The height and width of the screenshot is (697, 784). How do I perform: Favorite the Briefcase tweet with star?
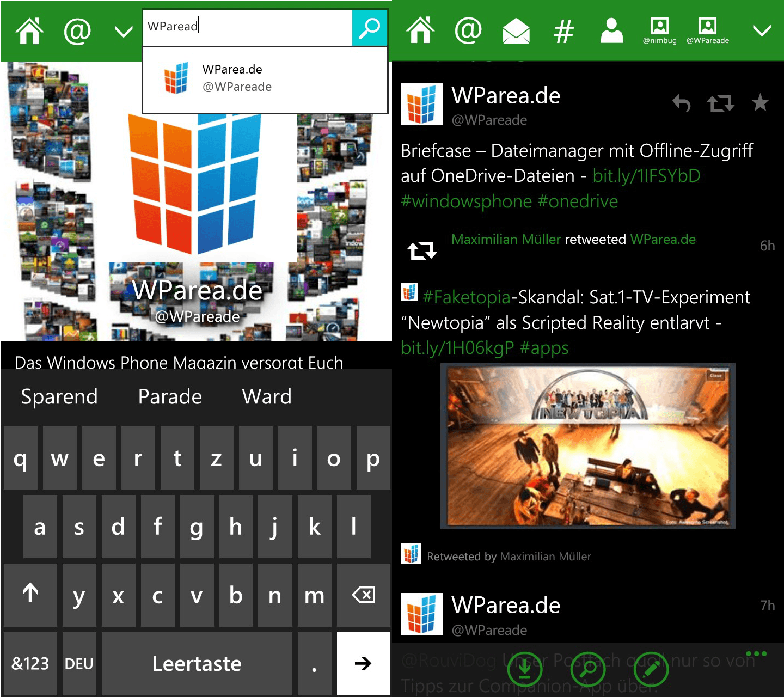pyautogui.click(x=760, y=102)
